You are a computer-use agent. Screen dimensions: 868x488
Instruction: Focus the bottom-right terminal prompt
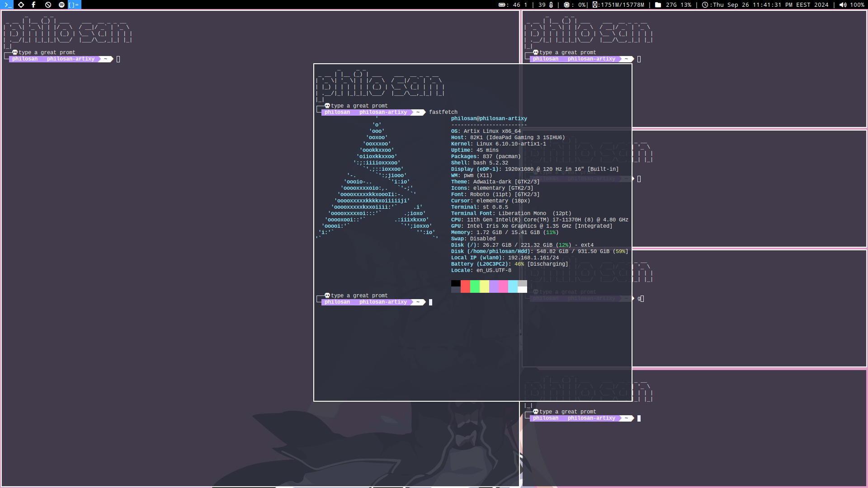tap(639, 418)
